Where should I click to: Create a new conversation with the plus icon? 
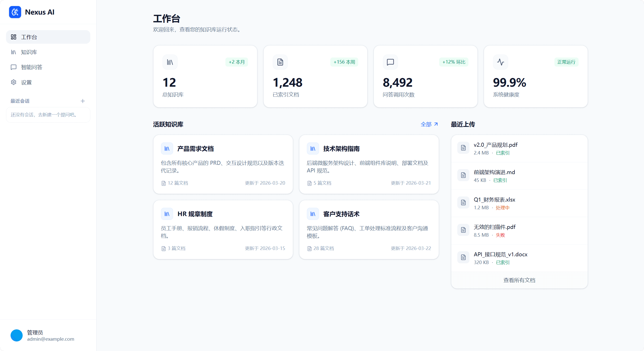pos(83,101)
